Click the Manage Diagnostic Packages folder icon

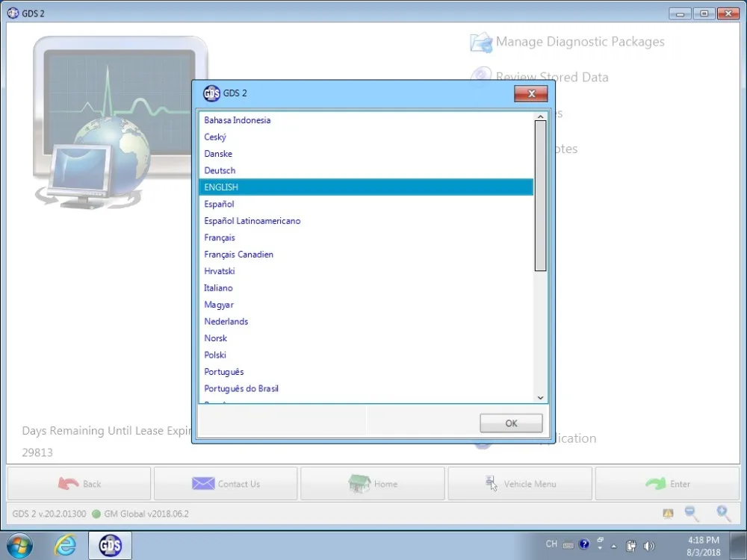pyautogui.click(x=480, y=43)
